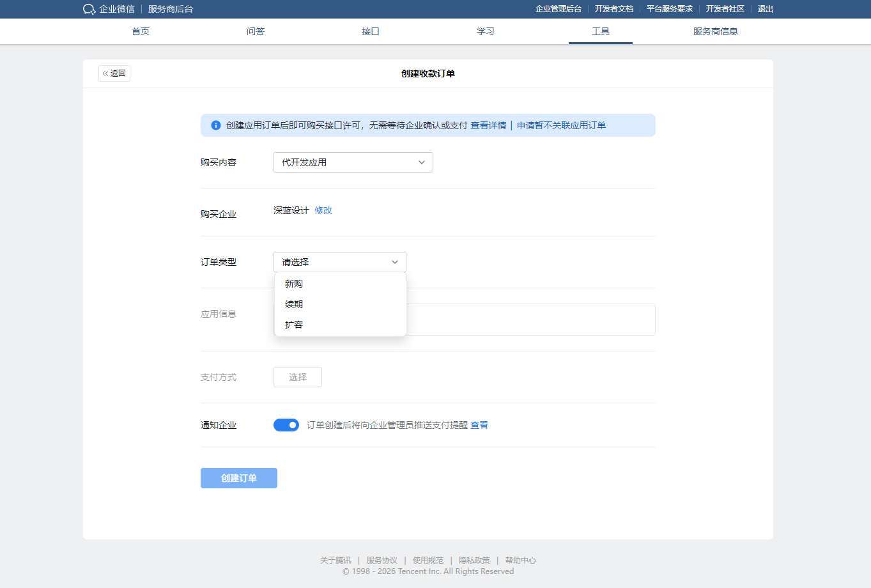Viewport: 871px width, 588px height.
Task: Click 退出 to log out
Action: (766, 9)
